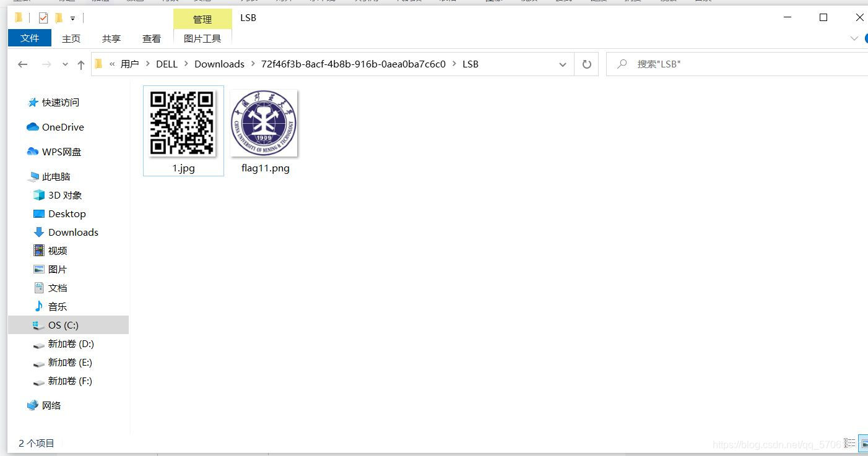This screenshot has width=868, height=456.
Task: Go to DELL in the breadcrumb
Action: [x=167, y=64]
